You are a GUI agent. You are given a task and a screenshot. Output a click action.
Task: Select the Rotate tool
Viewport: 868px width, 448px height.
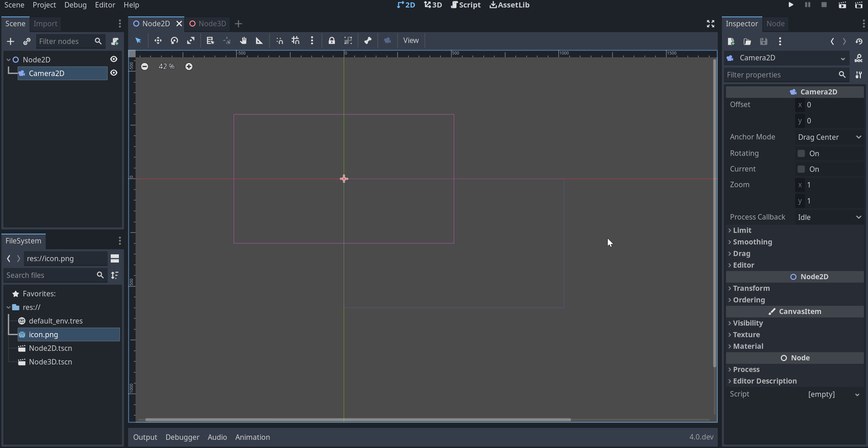point(174,41)
